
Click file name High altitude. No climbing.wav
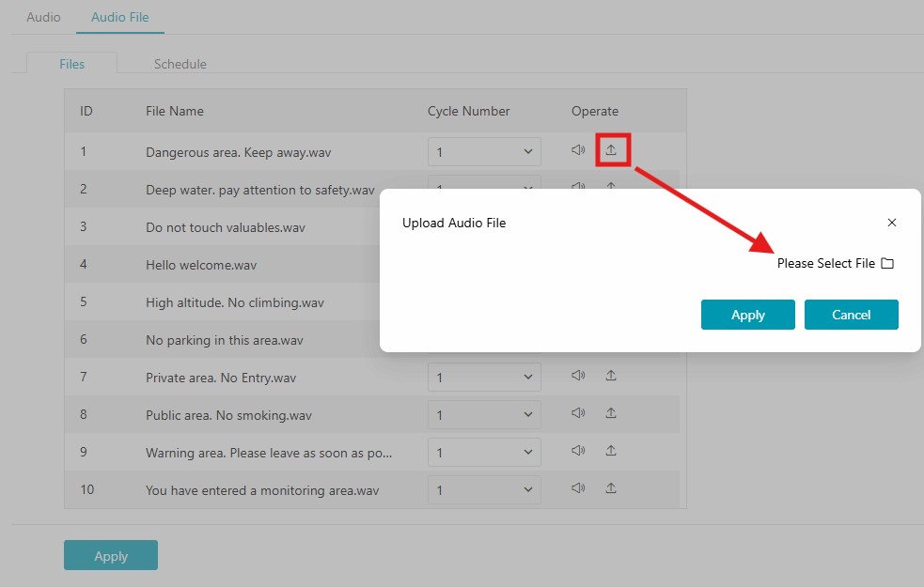(x=235, y=302)
